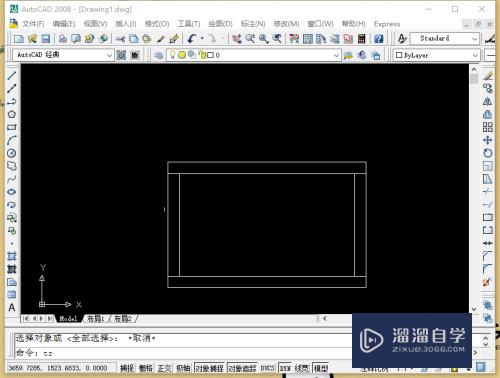
Task: Click the coordinates readout in status bar
Action: [x=58, y=368]
